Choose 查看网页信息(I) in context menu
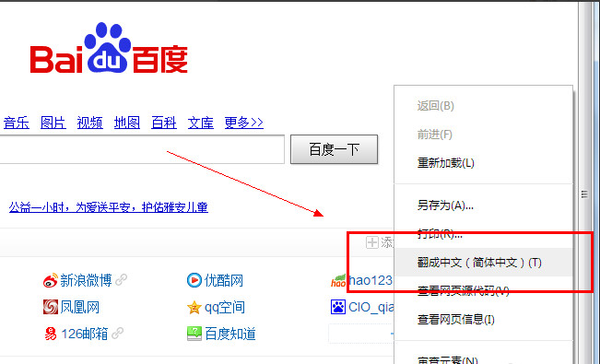The height and width of the screenshot is (364, 600). pyautogui.click(x=483, y=320)
